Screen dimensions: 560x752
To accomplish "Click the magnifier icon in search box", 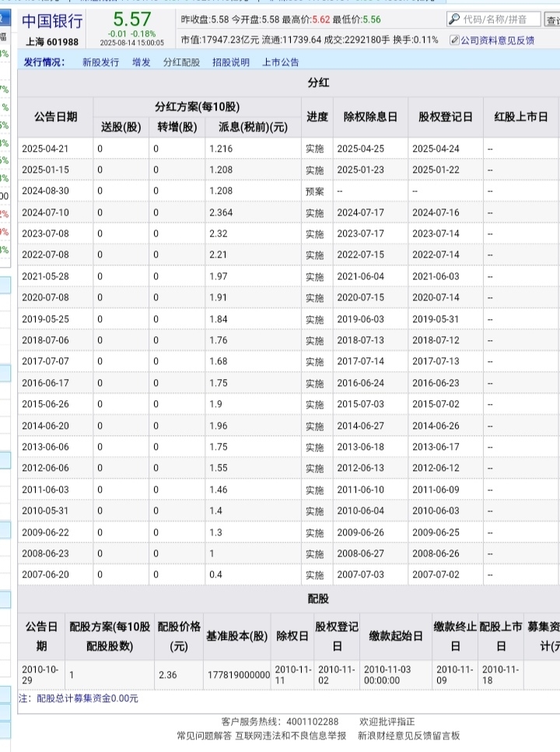I will coord(453,19).
